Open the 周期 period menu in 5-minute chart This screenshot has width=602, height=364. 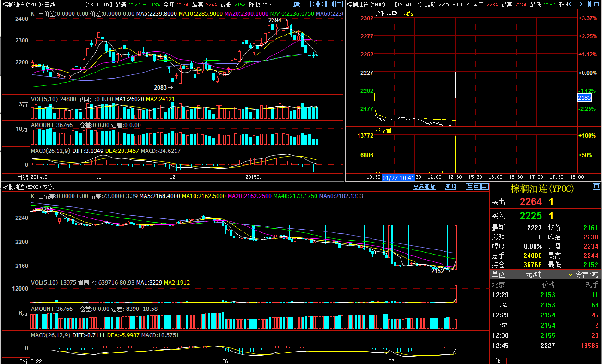coord(450,187)
